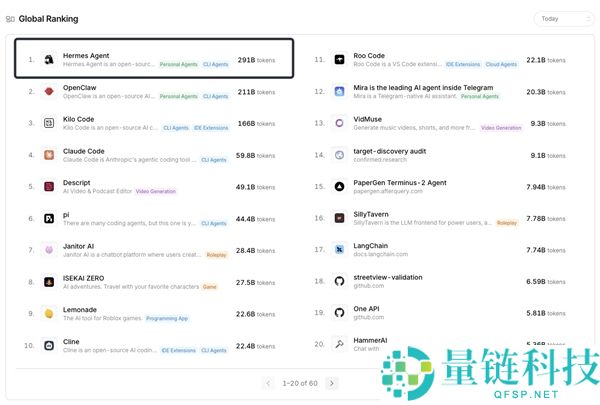The image size is (600, 405).
Task: Click the Roo Code icon
Action: tap(339, 59)
